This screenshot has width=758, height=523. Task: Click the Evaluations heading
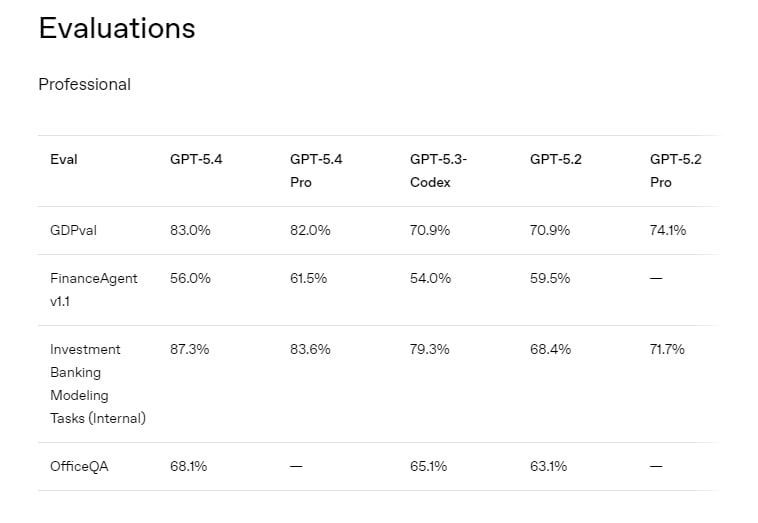116,28
